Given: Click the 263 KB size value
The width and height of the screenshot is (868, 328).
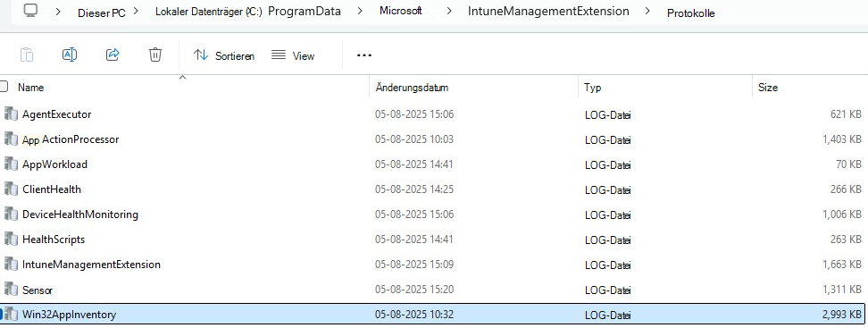Looking at the screenshot, I should [847, 240].
